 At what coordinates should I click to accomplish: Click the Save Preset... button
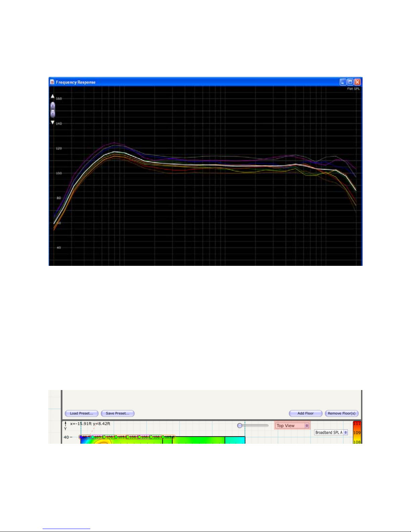coord(117,413)
